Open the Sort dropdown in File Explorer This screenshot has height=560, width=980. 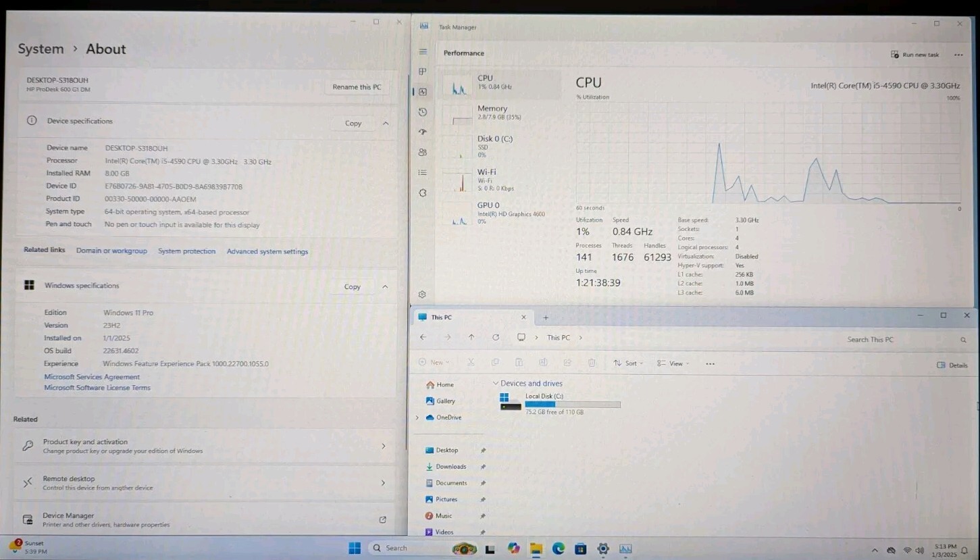(628, 363)
